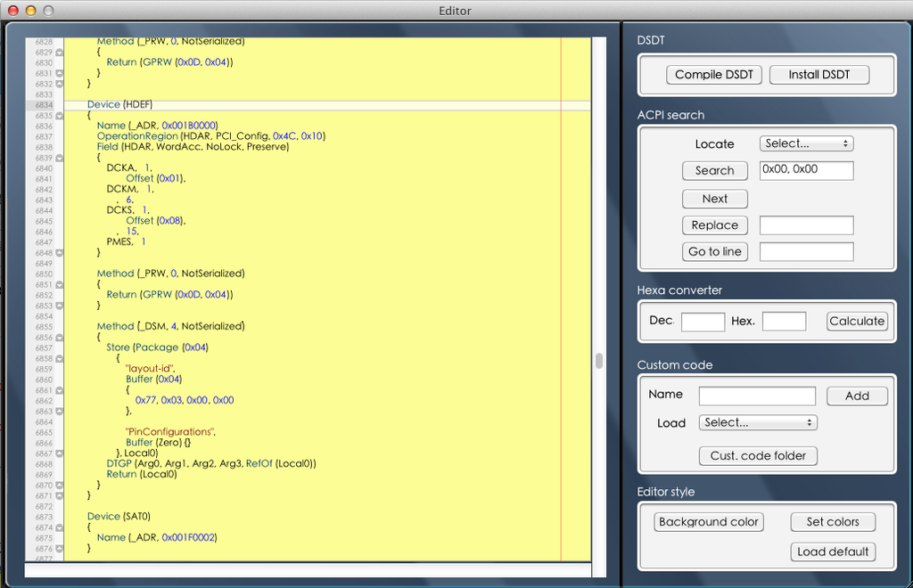913x588 pixels.
Task: Focus the Go to line number field
Action: tap(806, 251)
